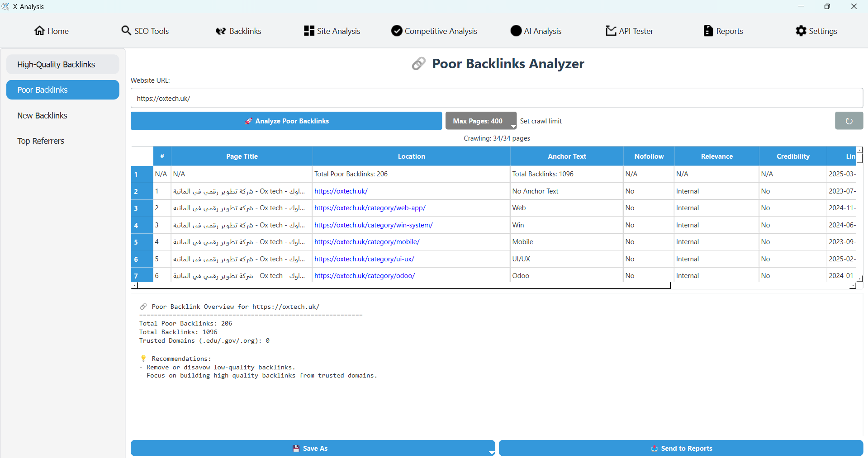Click the floppy disk icon on Save As

tap(296, 449)
